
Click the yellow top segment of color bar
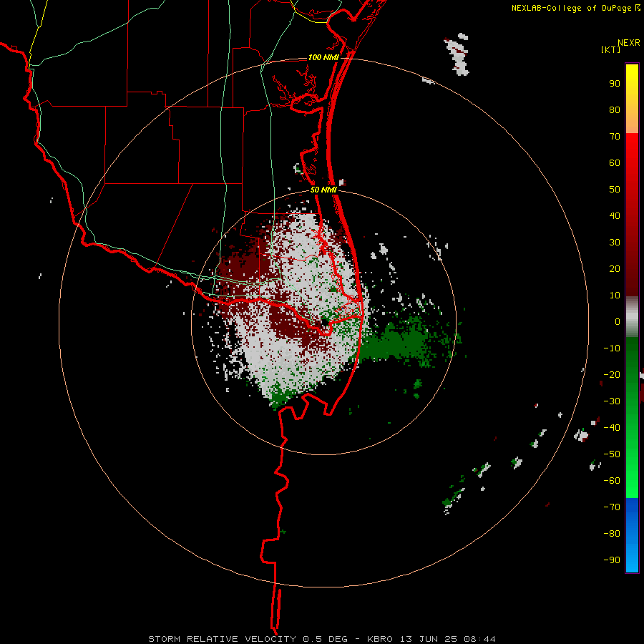632,98
